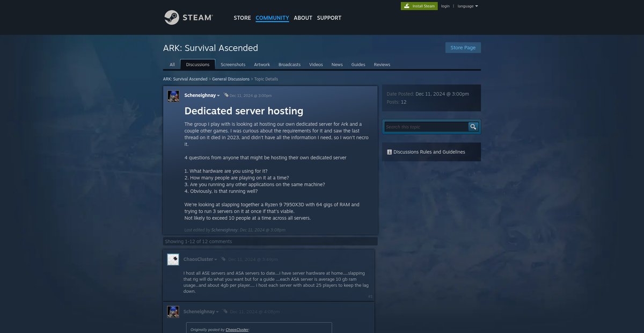Expand Scheneighnay's menu on the 4:08pm reply
Image resolution: width=644 pixels, height=333 pixels.
coord(217,312)
